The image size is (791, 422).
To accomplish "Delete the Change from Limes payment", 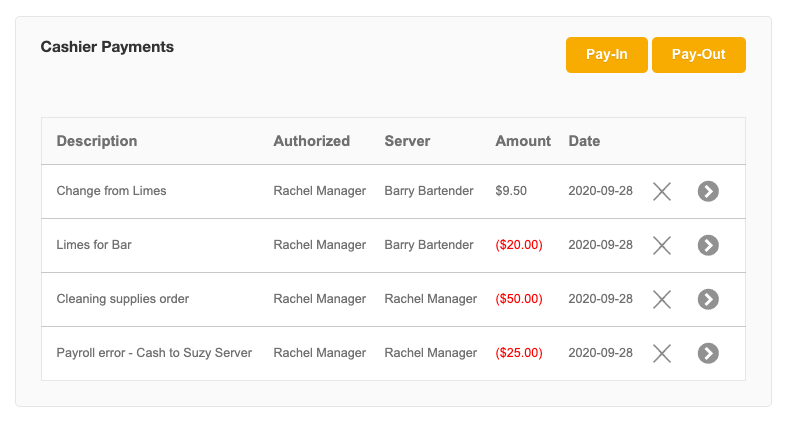I will pyautogui.click(x=661, y=191).
